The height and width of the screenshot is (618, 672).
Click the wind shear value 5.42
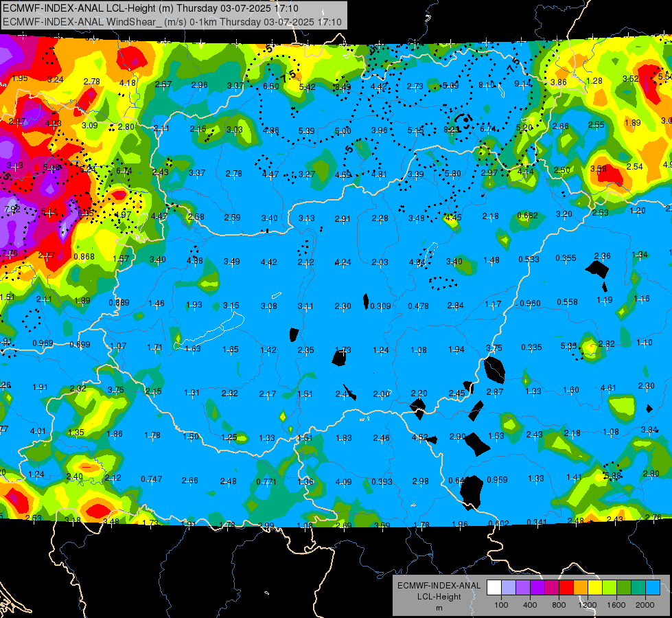307,87
